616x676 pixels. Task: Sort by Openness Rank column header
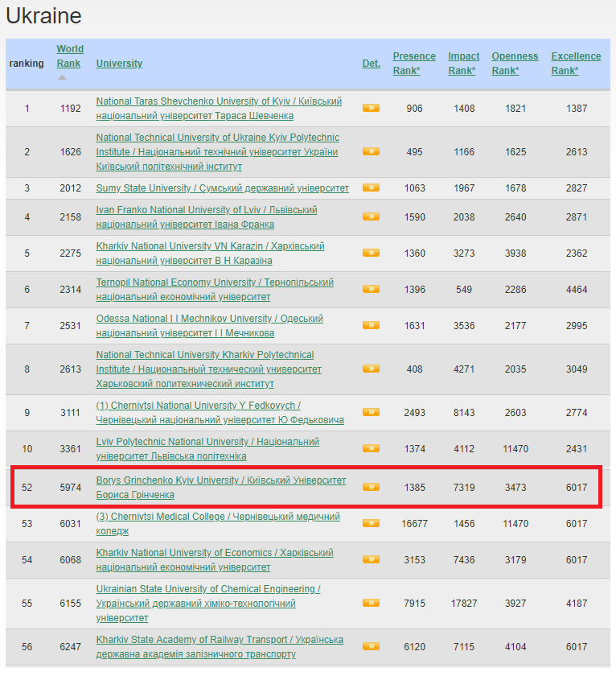click(x=515, y=64)
